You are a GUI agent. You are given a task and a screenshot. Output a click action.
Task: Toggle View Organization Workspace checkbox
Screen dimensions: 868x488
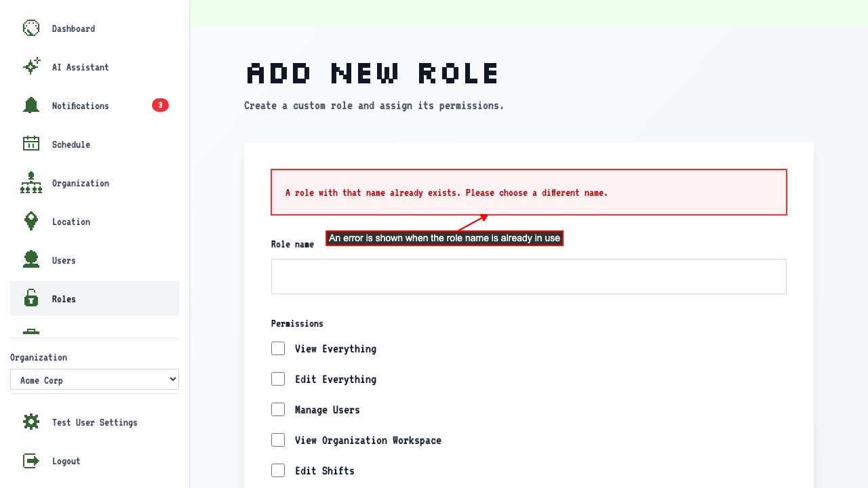tap(278, 440)
